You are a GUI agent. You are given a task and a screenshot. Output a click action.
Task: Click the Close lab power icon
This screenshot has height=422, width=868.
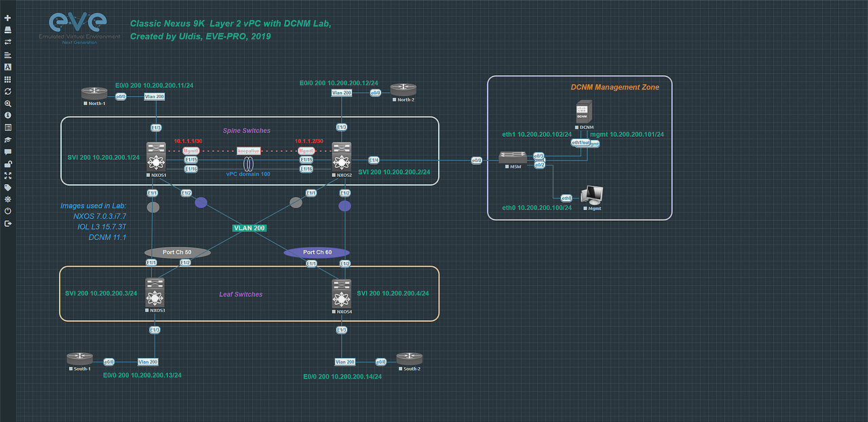pyautogui.click(x=7, y=211)
